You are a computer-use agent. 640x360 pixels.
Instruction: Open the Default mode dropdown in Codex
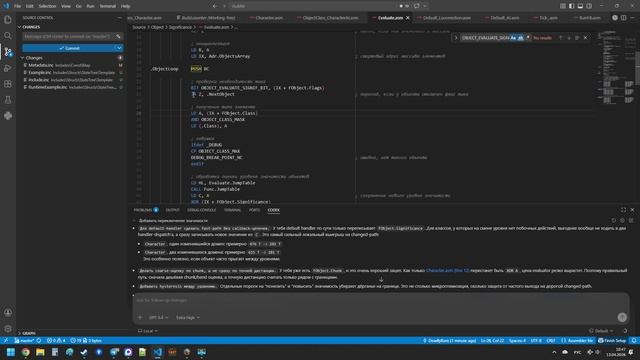click(x=601, y=331)
